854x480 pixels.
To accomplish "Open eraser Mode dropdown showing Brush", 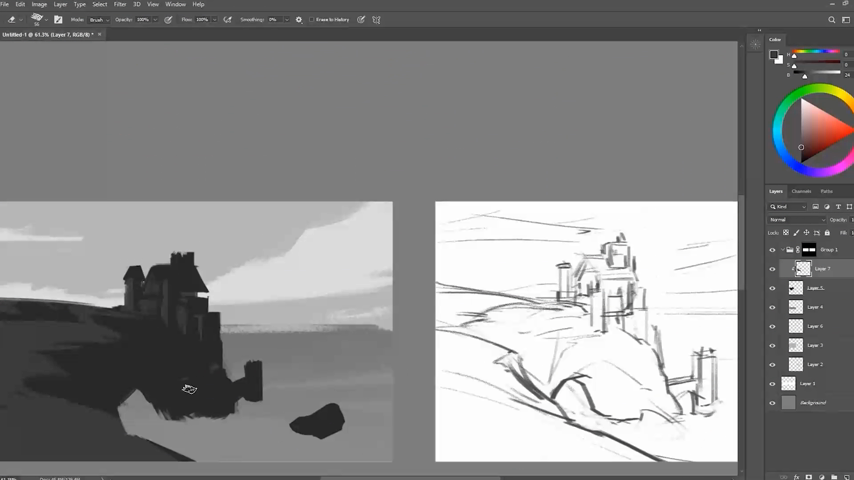I will [99, 20].
